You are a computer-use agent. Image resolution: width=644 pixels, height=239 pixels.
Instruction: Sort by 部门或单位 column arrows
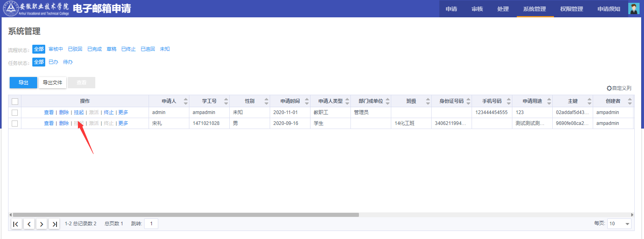388,101
